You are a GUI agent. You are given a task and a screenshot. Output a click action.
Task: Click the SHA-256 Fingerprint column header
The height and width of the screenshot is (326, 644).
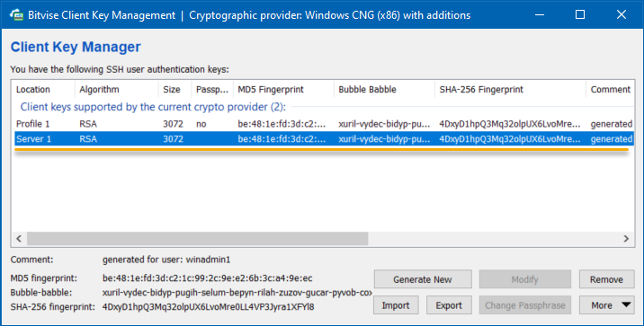coord(510,90)
